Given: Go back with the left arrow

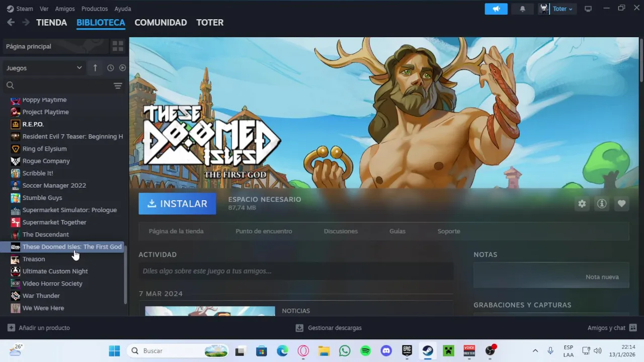Looking at the screenshot, I should click(11, 22).
